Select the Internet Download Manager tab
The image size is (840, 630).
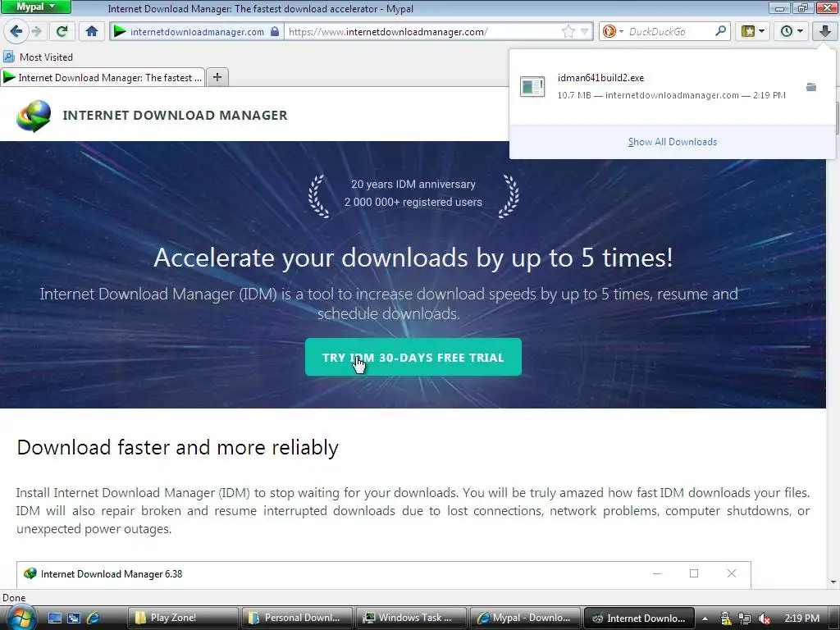click(x=103, y=78)
